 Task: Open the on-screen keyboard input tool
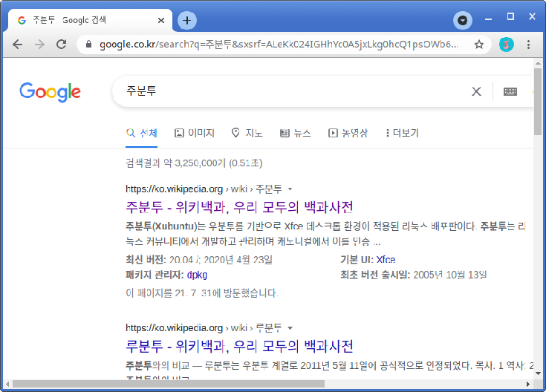coord(510,91)
